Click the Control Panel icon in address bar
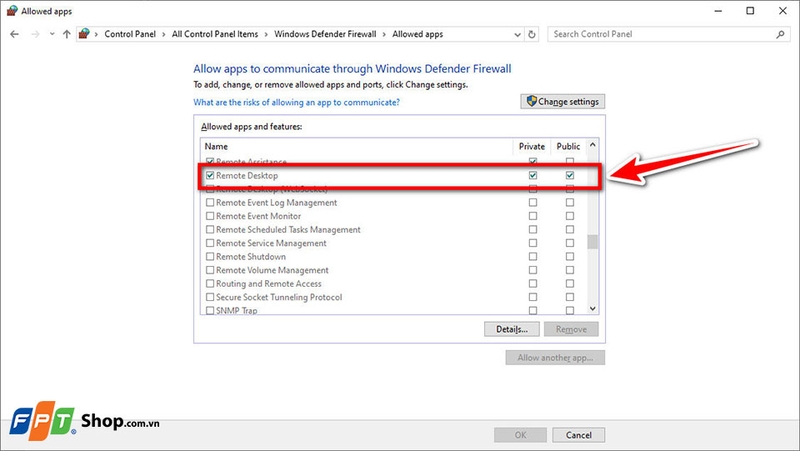 pyautogui.click(x=87, y=34)
